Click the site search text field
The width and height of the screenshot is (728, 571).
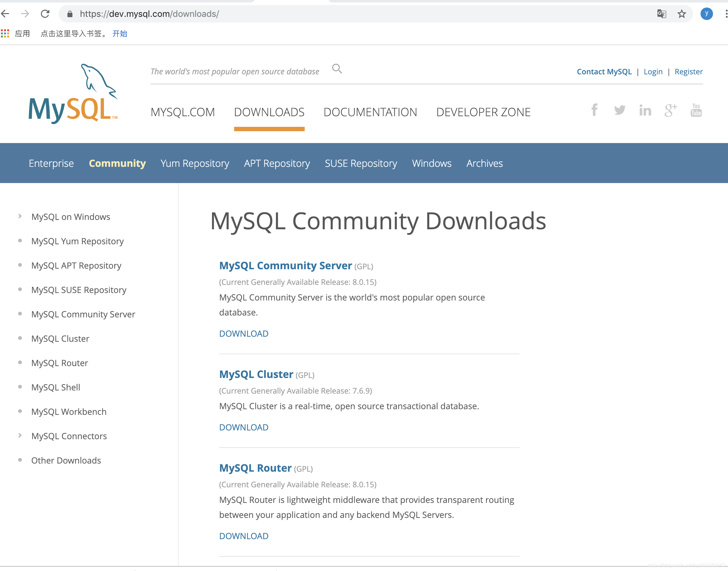(x=235, y=72)
